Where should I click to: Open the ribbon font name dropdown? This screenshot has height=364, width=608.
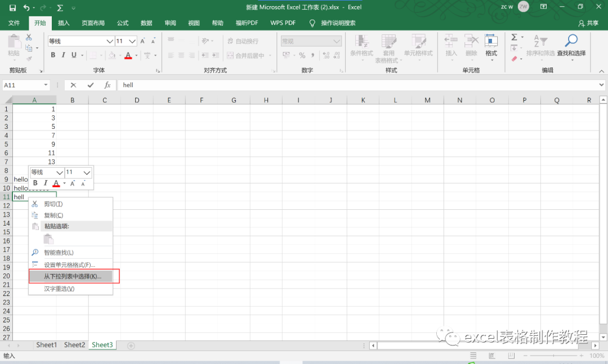tap(110, 41)
